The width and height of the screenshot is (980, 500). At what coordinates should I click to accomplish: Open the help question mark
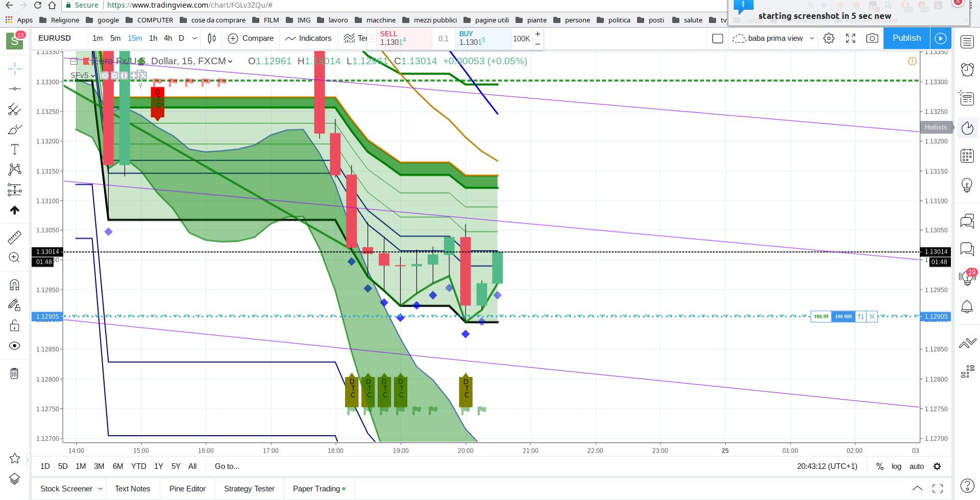click(967, 486)
